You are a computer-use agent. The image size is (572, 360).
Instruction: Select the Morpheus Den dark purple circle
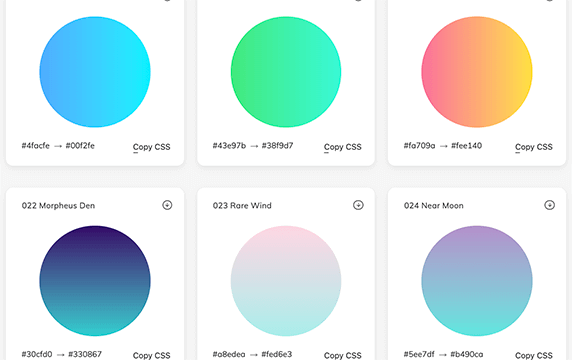point(95,281)
